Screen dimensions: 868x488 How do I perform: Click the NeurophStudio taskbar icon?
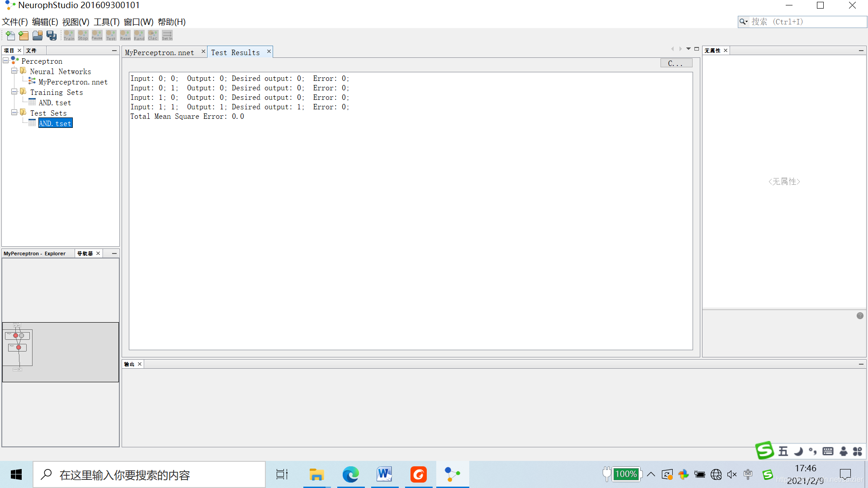tap(453, 474)
